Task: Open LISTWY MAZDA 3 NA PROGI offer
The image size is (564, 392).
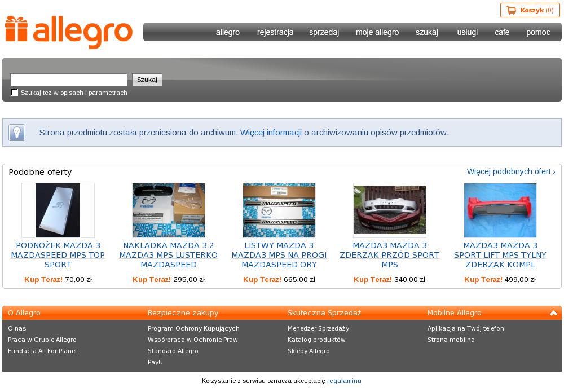Action: pos(279,255)
